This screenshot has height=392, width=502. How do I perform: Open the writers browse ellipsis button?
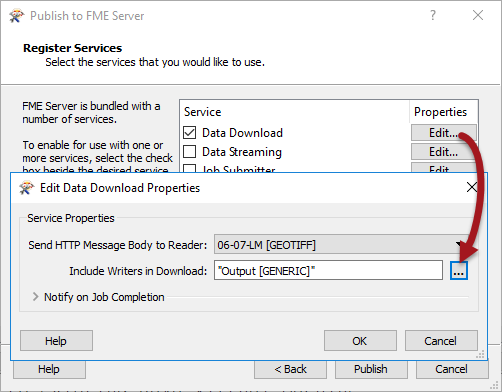[459, 270]
